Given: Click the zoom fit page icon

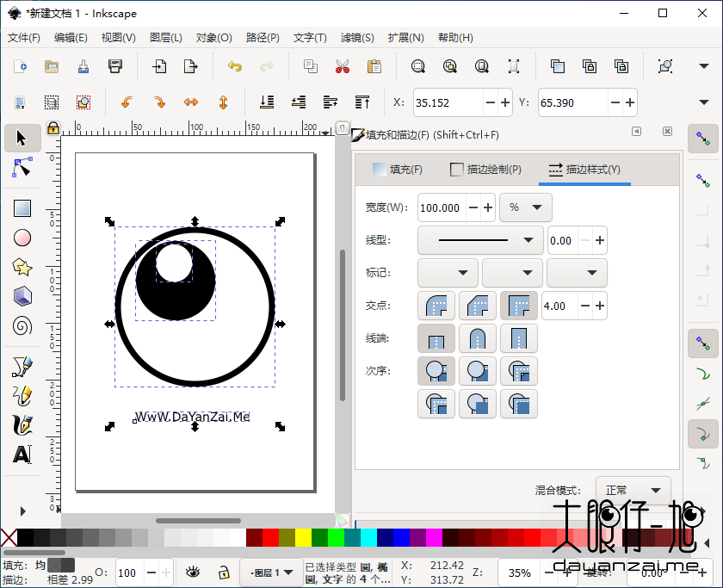Looking at the screenshot, I should (481, 66).
